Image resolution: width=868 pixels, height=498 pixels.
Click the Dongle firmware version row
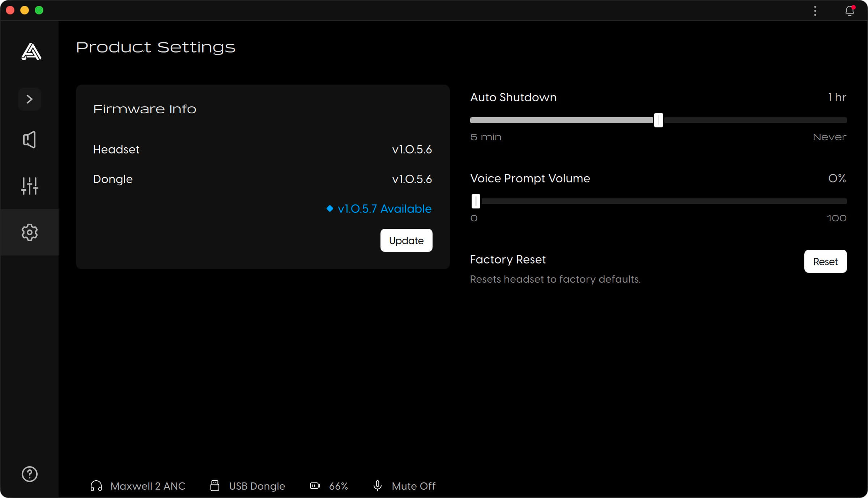(263, 179)
